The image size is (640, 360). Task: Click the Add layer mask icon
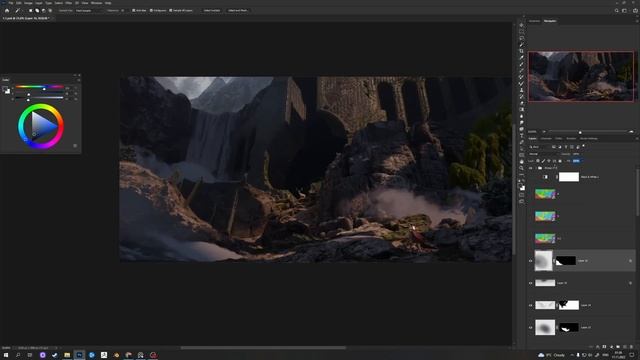pyautogui.click(x=604, y=347)
